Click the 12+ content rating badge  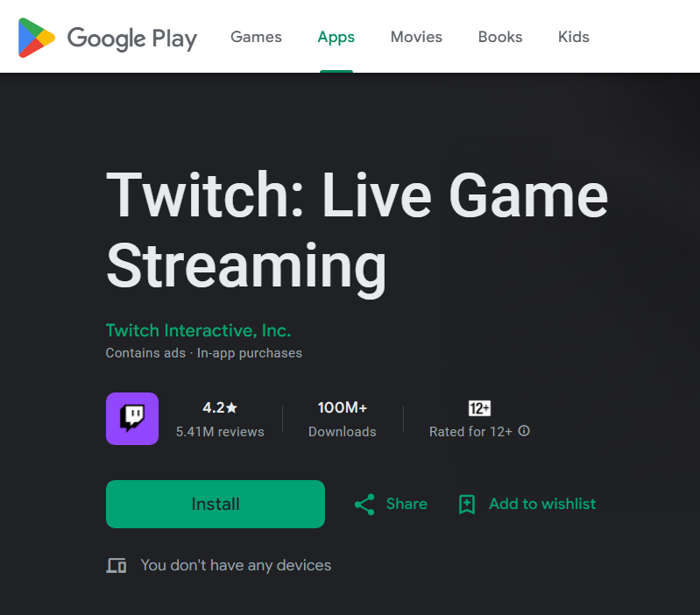(479, 408)
